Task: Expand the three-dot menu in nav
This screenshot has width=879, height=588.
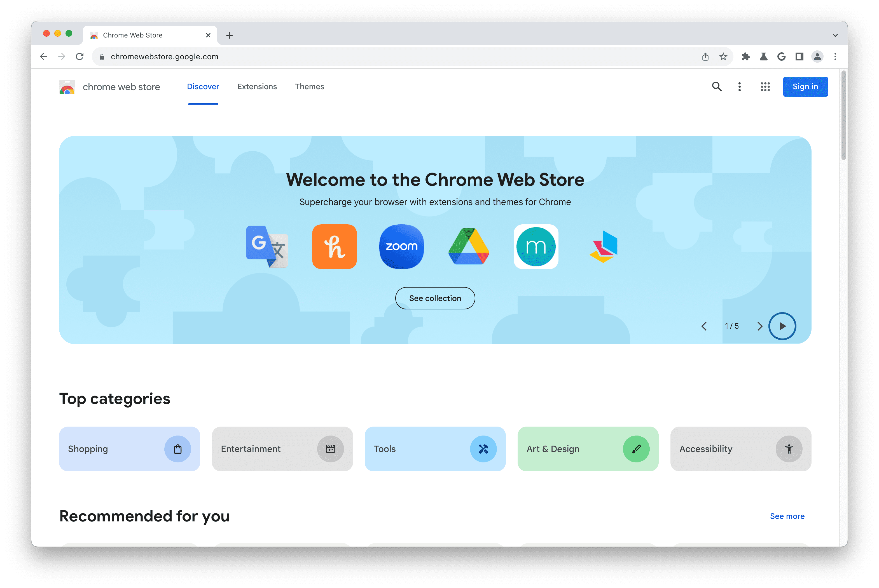Action: coord(739,86)
